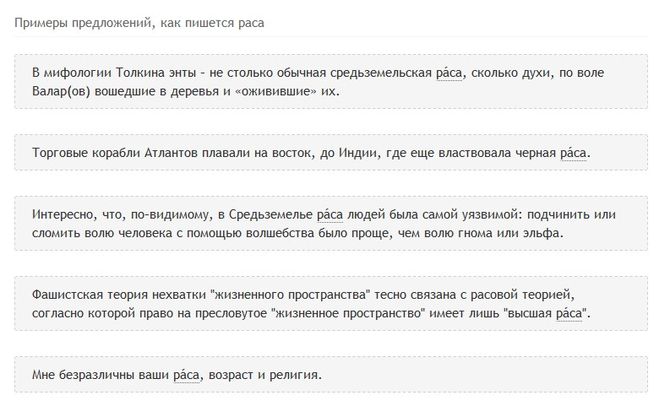Click the word "Валар(ов)" in first example
This screenshot has width=659, height=406.
pos(61,92)
